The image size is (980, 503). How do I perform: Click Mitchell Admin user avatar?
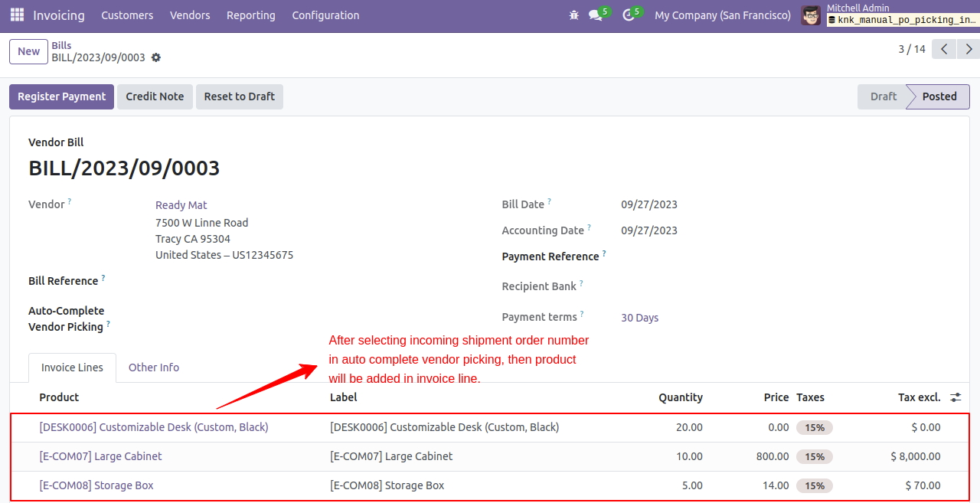click(x=811, y=15)
